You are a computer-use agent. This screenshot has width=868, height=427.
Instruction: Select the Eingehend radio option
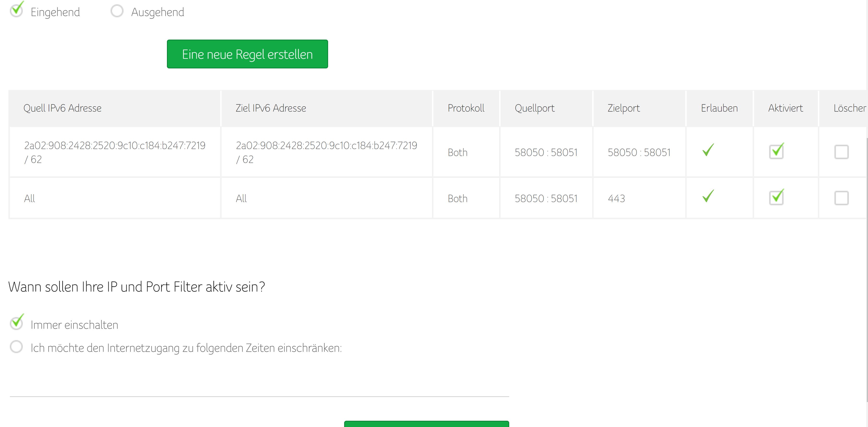coord(16,11)
